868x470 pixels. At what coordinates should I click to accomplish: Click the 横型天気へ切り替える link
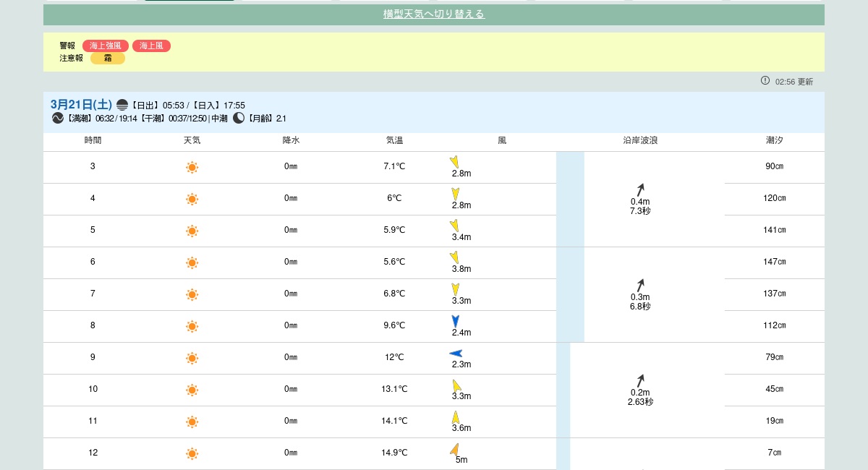pos(433,14)
